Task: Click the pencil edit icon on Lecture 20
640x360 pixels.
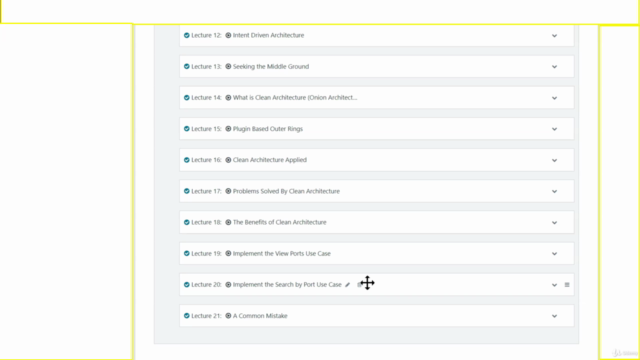Action: [347, 285]
